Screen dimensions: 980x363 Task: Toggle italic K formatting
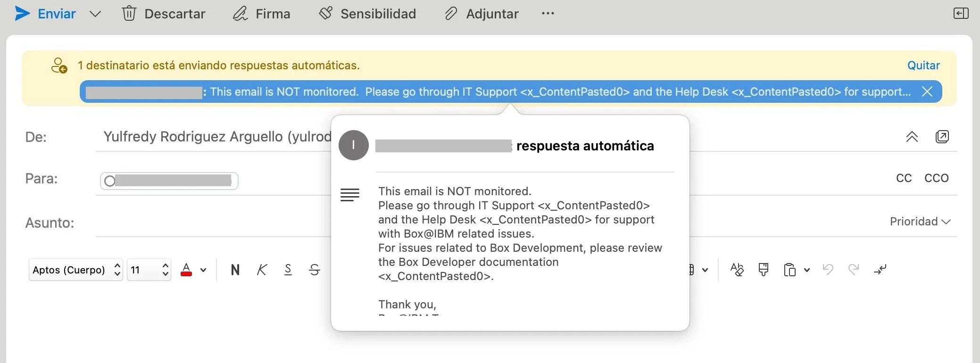(262, 270)
